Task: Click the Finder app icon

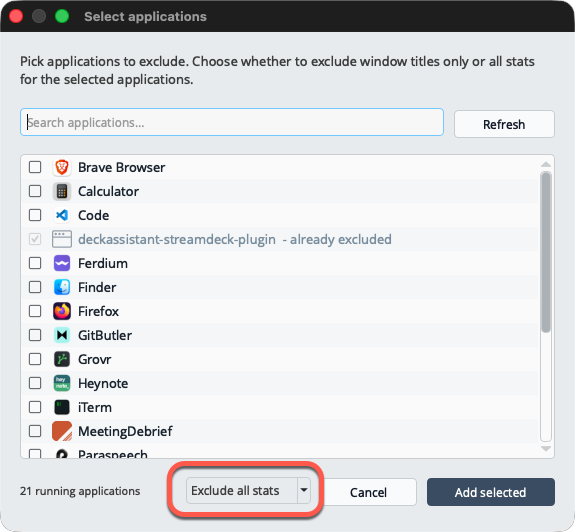Action: click(62, 287)
